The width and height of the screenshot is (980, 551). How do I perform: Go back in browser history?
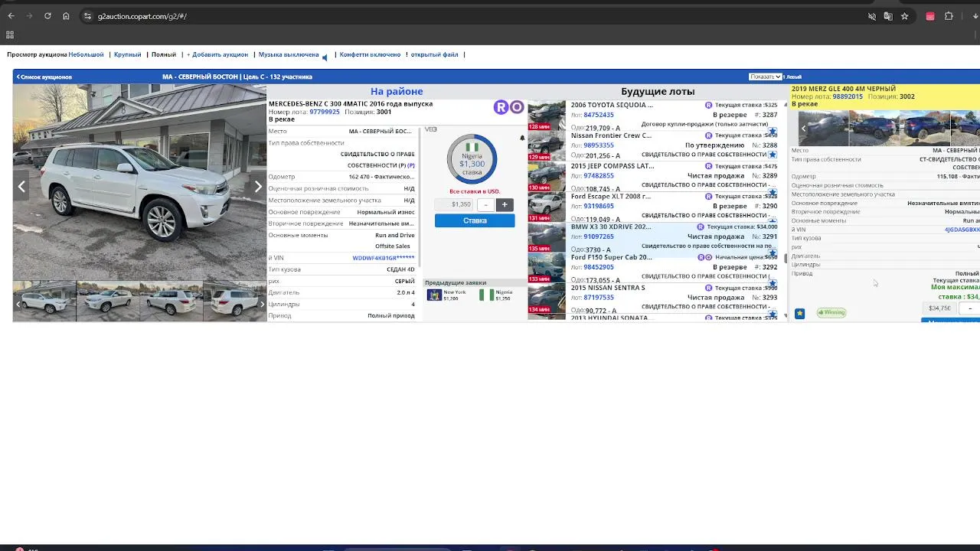(11, 16)
